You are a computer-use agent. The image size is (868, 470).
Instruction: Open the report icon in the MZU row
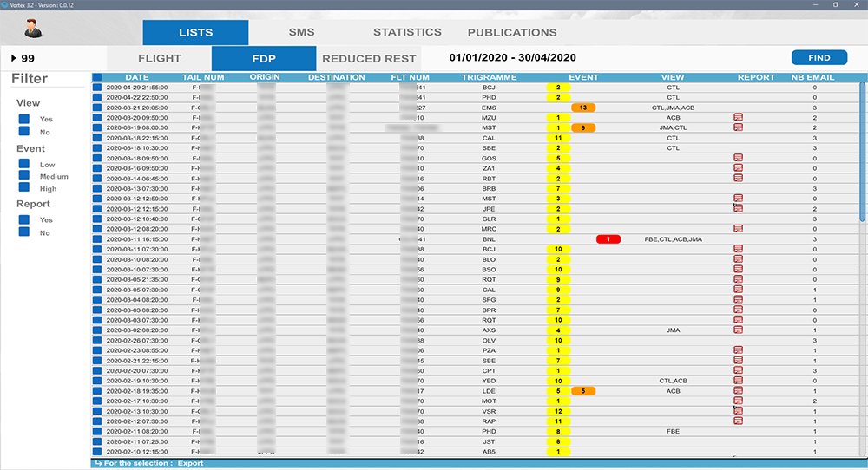(738, 117)
